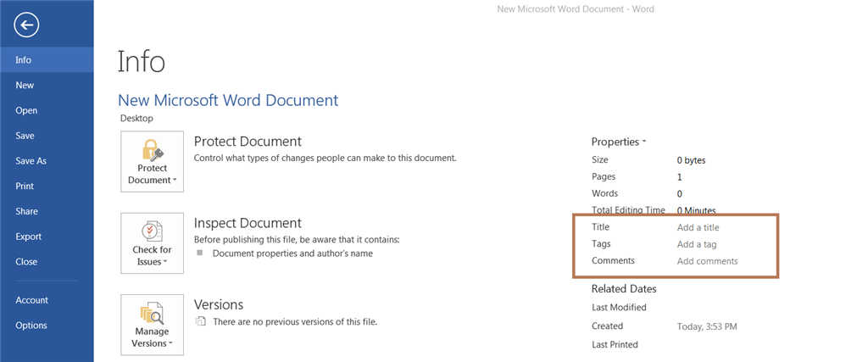Open the Account page
The width and height of the screenshot is (868, 362).
coord(47,300)
